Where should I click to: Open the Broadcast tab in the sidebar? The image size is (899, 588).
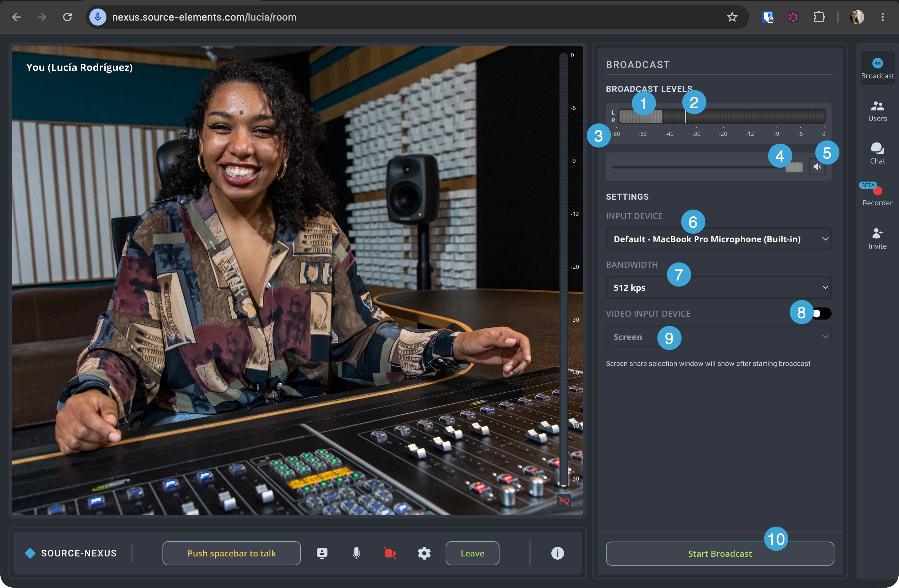[x=877, y=68]
